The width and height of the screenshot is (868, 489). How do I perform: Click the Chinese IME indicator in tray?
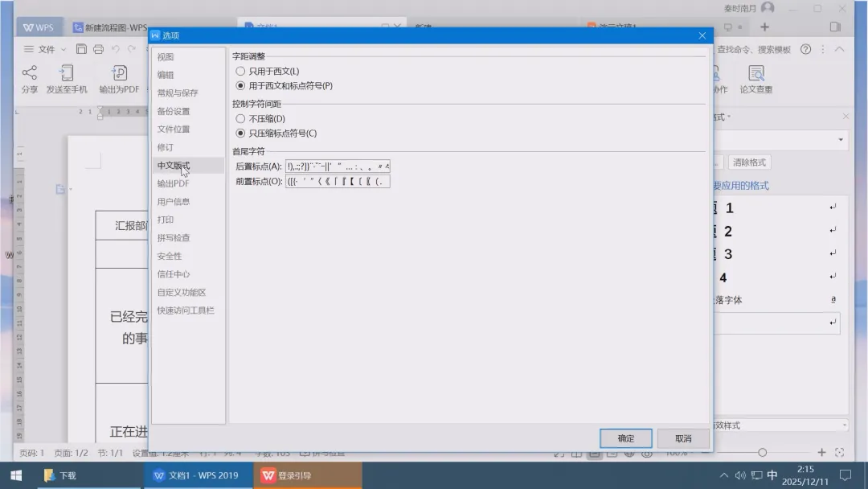pos(772,475)
